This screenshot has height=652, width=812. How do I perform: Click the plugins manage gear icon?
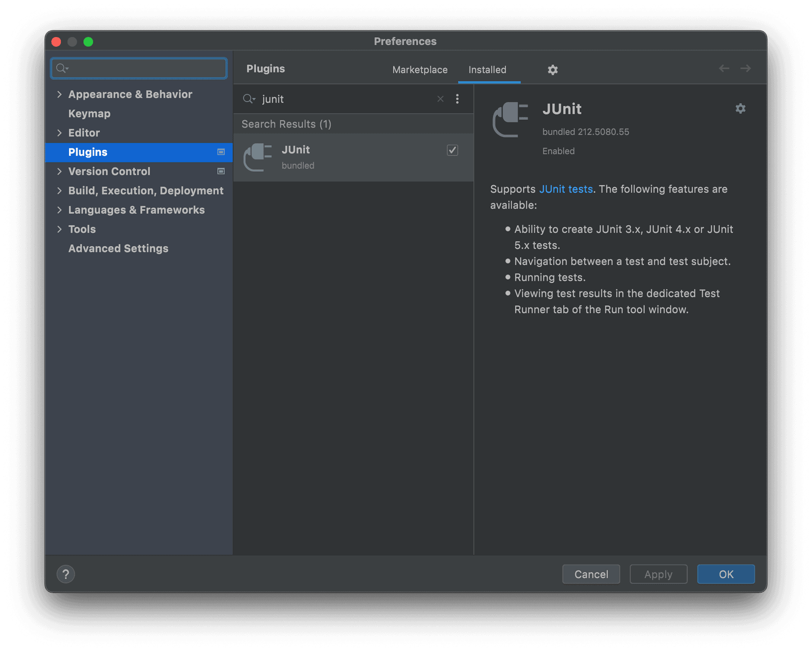point(553,70)
